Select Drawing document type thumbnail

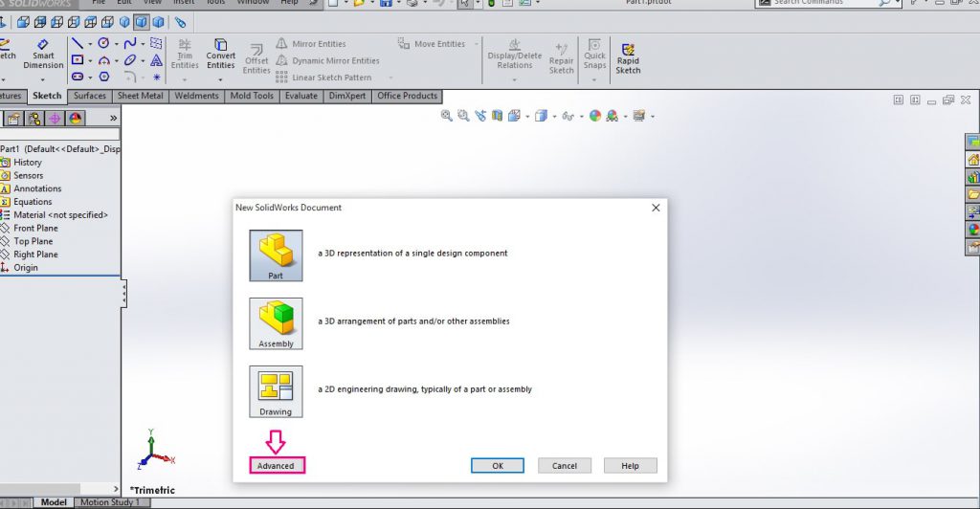[276, 391]
